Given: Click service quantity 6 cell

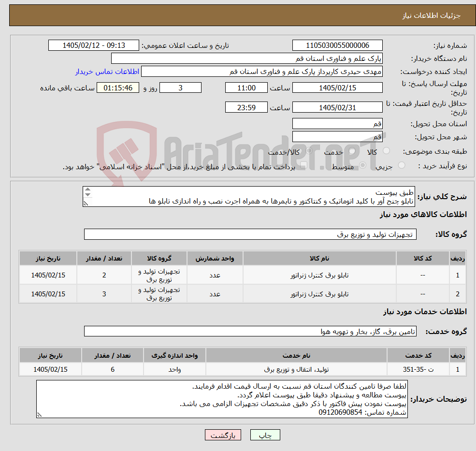Looking at the screenshot, I should coord(112,369).
